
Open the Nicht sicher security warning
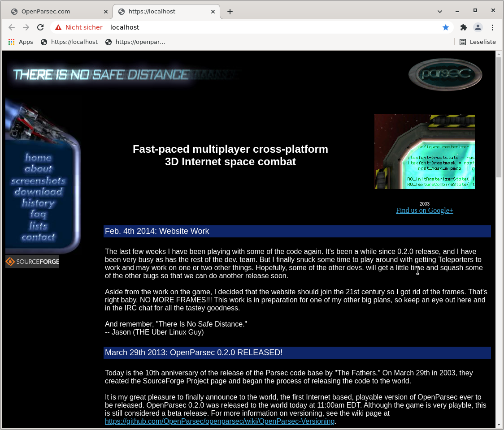[x=79, y=27]
